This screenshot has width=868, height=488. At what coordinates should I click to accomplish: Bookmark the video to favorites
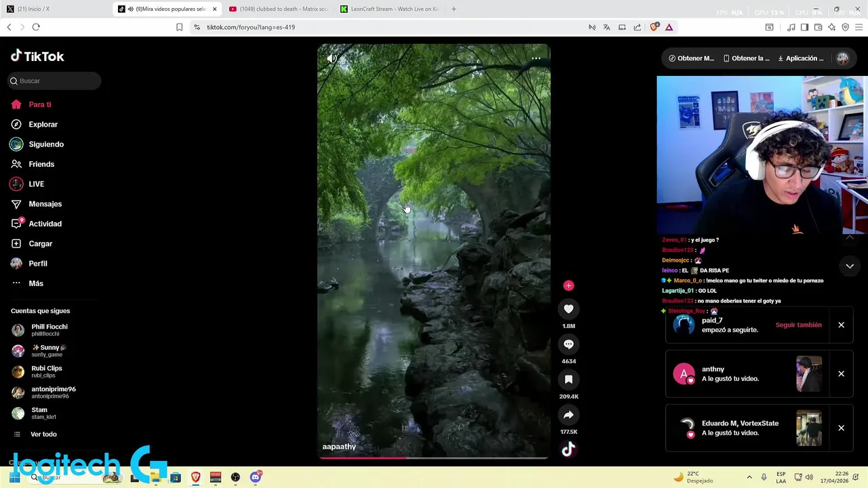(x=568, y=380)
